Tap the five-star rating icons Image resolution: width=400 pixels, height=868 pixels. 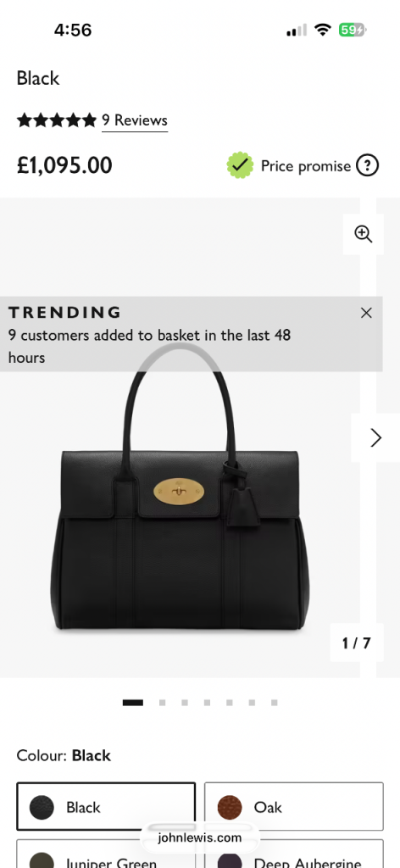click(x=57, y=120)
